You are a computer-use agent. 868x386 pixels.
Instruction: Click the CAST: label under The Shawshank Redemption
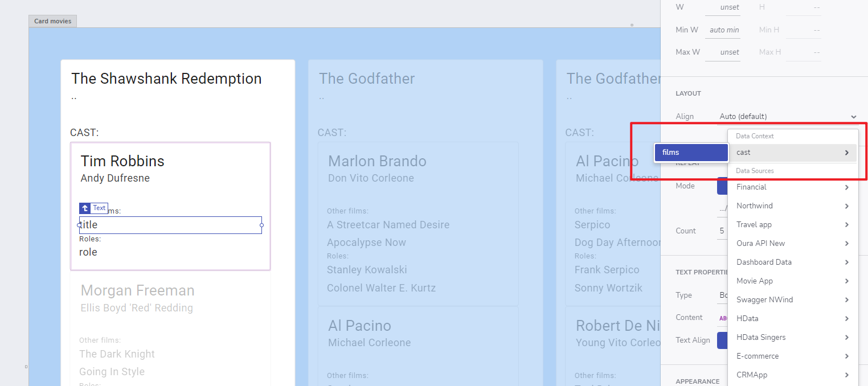point(84,133)
